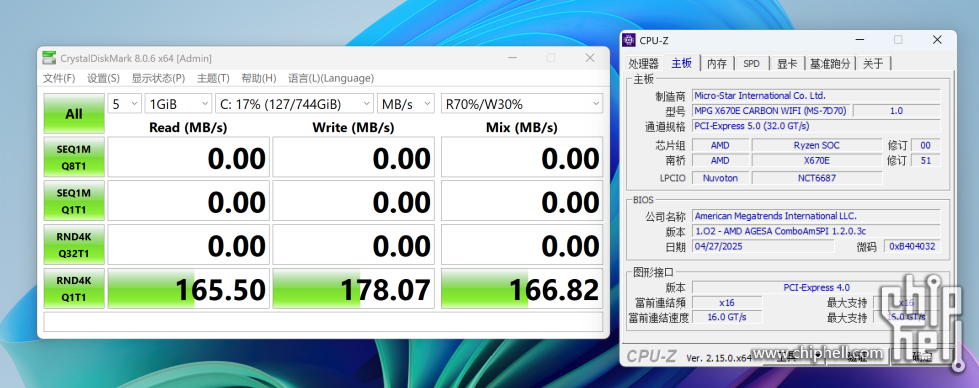Click the graphics interface PCI-Express 4.0 field
The height and width of the screenshot is (388, 979).
coord(816,287)
